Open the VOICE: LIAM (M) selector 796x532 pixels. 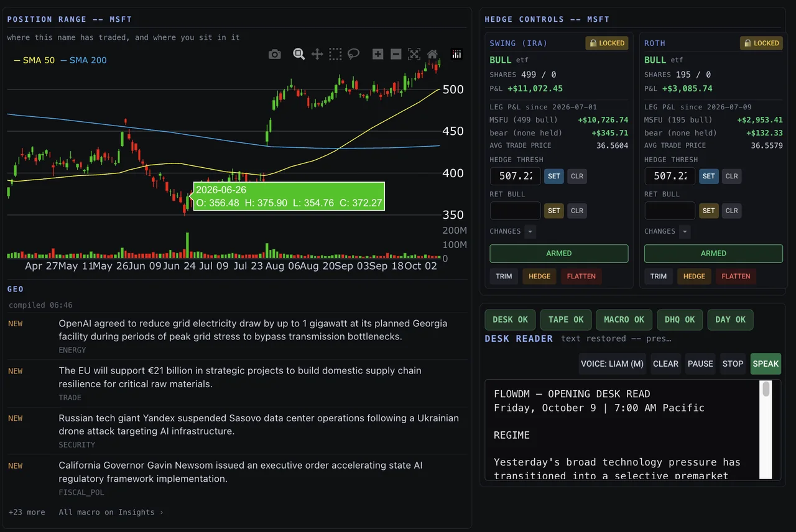(612, 364)
